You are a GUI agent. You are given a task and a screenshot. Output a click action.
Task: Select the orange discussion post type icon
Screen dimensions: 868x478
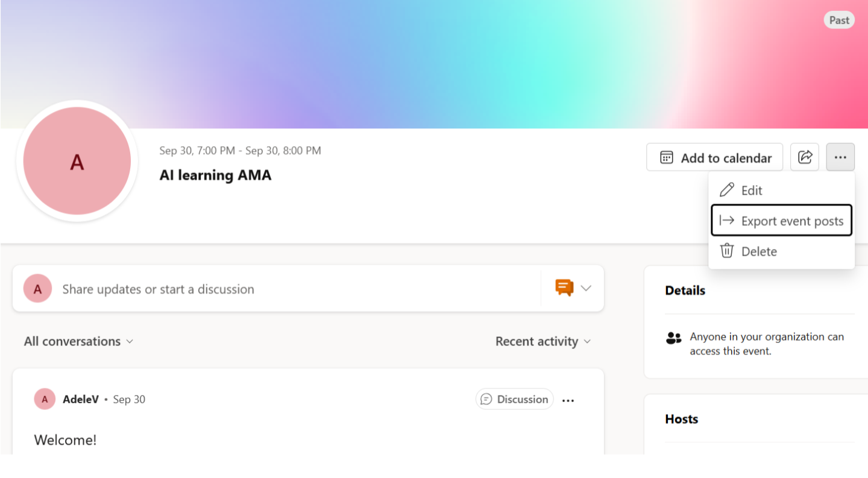pyautogui.click(x=564, y=288)
